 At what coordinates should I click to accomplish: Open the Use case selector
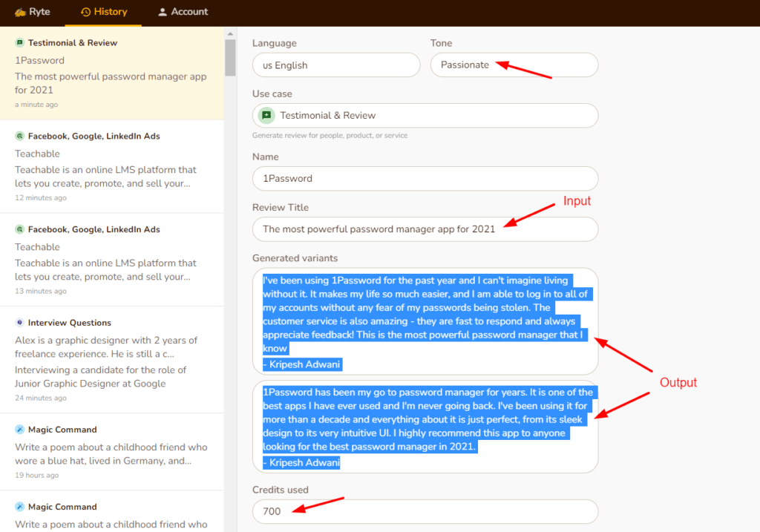pos(425,116)
